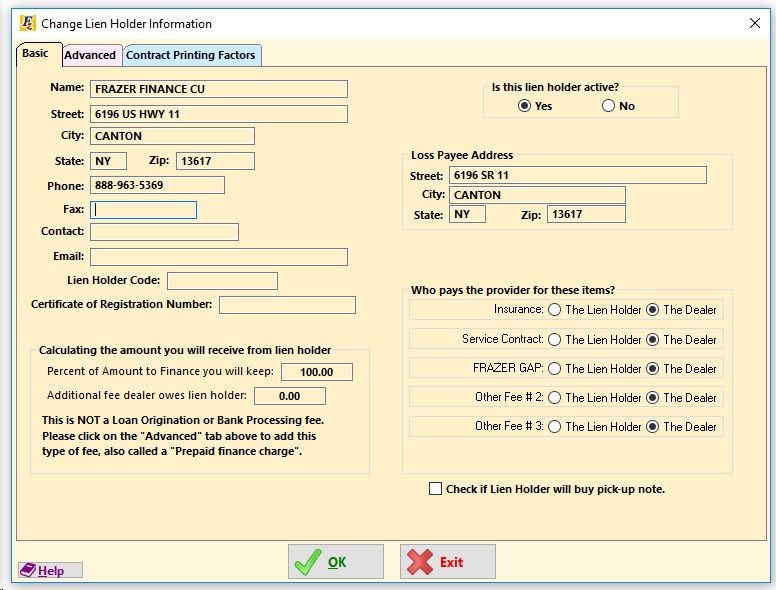Screen dimensions: 776x590
Task: Click the green checkmark OK button
Action: coord(336,562)
